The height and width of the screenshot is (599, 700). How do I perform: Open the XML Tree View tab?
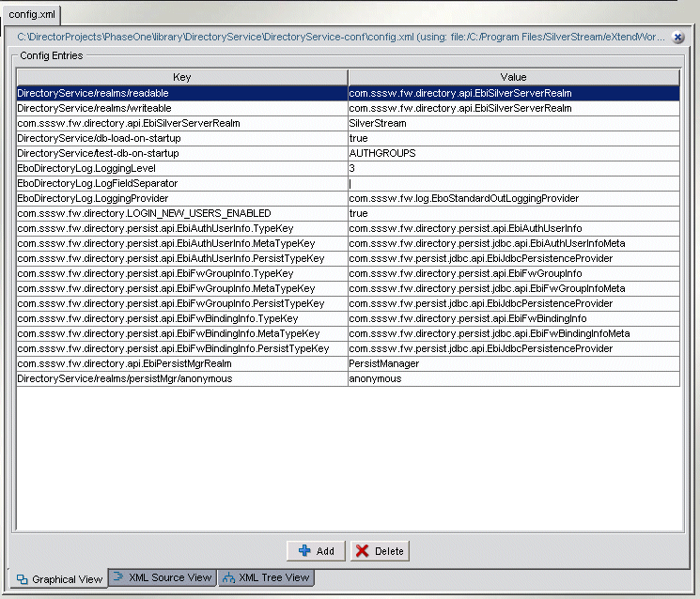tap(267, 577)
